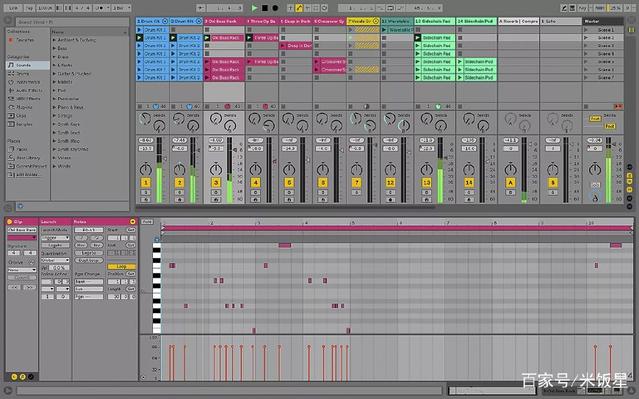639x399 pixels.
Task: Select the 14 Sidechain Pad track header
Action: point(476,21)
